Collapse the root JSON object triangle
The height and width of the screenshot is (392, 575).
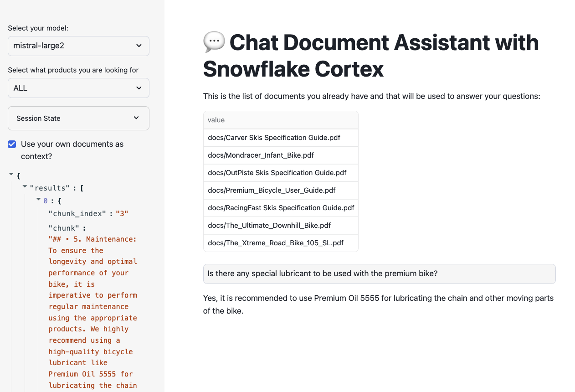tap(11, 175)
